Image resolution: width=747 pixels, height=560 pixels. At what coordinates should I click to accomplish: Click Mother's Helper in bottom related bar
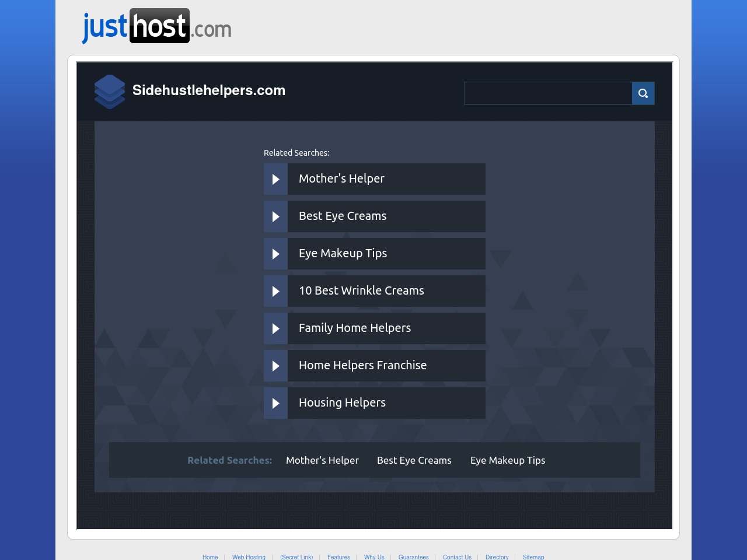click(322, 460)
